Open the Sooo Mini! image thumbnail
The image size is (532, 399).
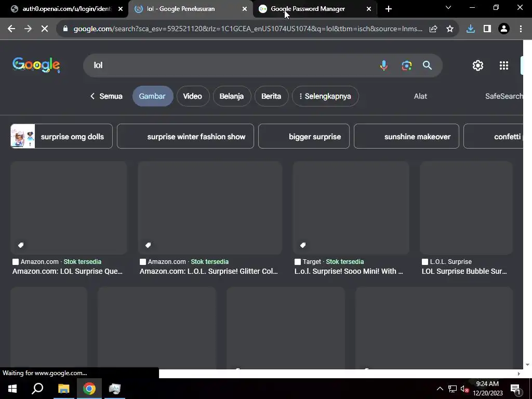tap(351, 208)
